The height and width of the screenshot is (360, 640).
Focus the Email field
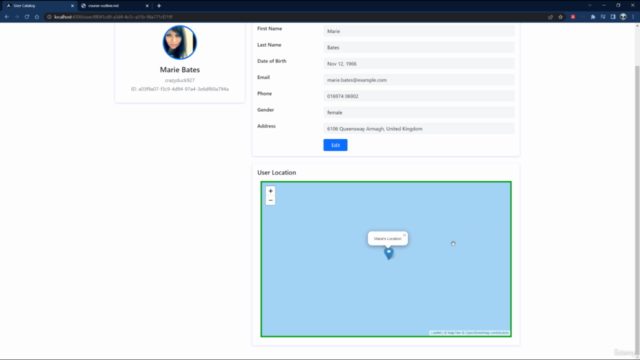(x=419, y=80)
